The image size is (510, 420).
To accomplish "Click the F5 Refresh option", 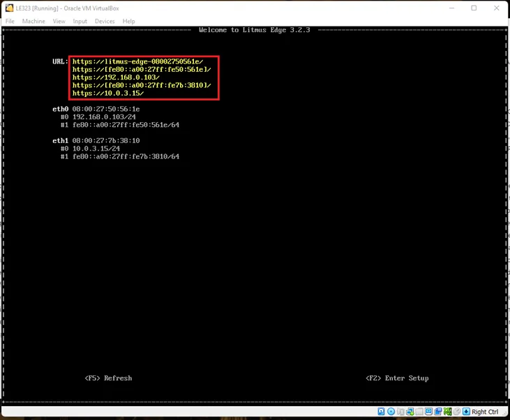I will point(108,378).
